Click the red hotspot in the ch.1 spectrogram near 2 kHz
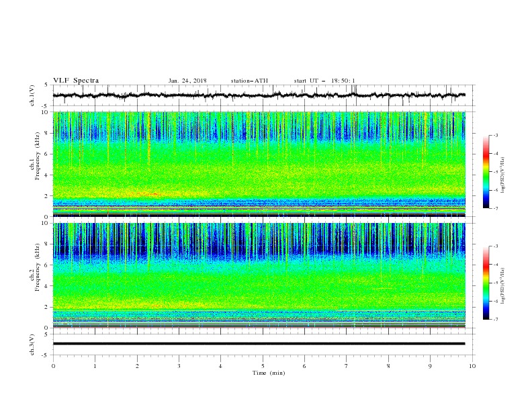This screenshot has height=411, width=532. coord(148,194)
